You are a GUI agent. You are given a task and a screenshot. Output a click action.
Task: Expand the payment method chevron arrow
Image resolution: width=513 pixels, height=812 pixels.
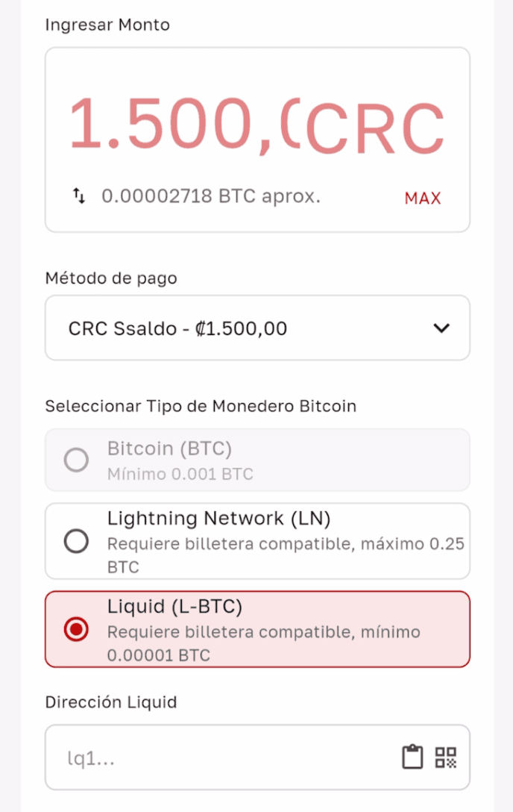pyautogui.click(x=441, y=328)
